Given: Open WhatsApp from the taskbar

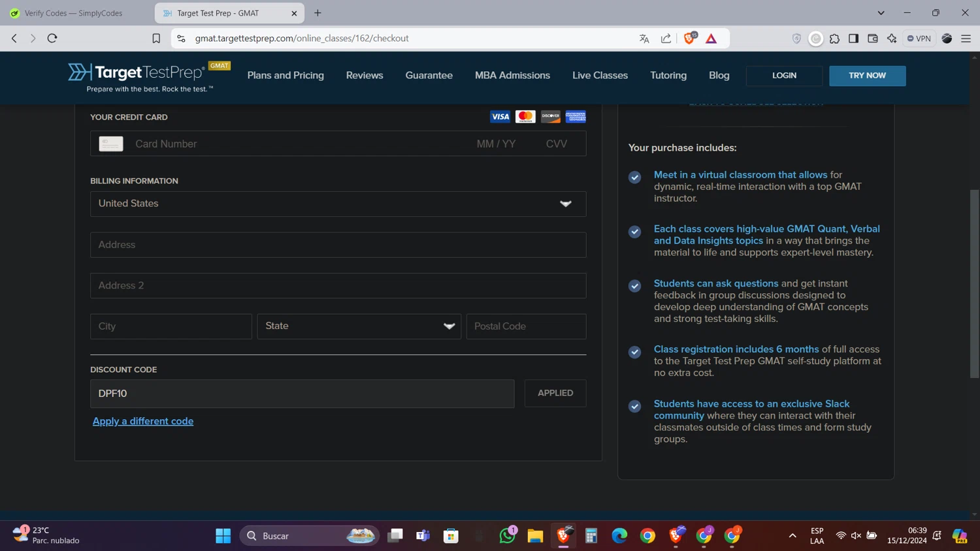Looking at the screenshot, I should point(508,536).
